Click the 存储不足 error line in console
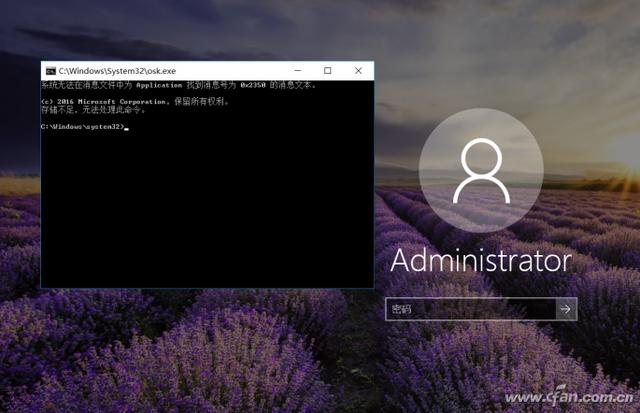The width and height of the screenshot is (640, 413). pyautogui.click(x=93, y=110)
